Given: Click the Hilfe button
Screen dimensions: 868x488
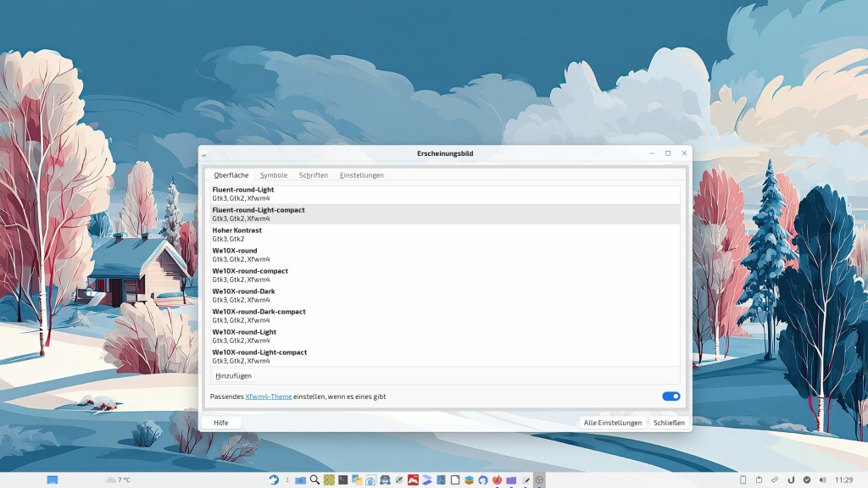Looking at the screenshot, I should click(220, 422).
